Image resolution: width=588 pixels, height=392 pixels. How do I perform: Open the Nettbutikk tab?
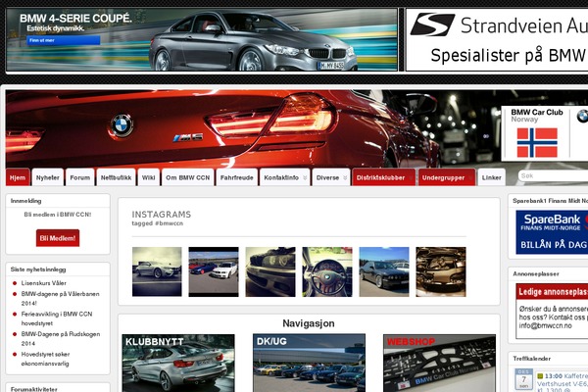pyautogui.click(x=116, y=177)
